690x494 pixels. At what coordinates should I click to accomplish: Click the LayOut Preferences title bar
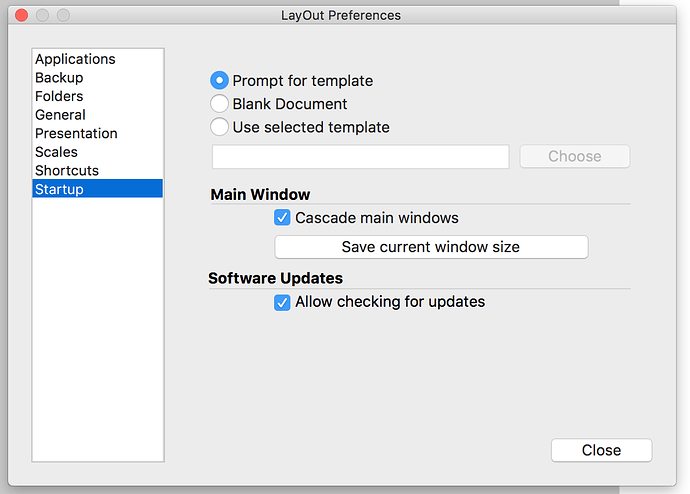pos(345,15)
